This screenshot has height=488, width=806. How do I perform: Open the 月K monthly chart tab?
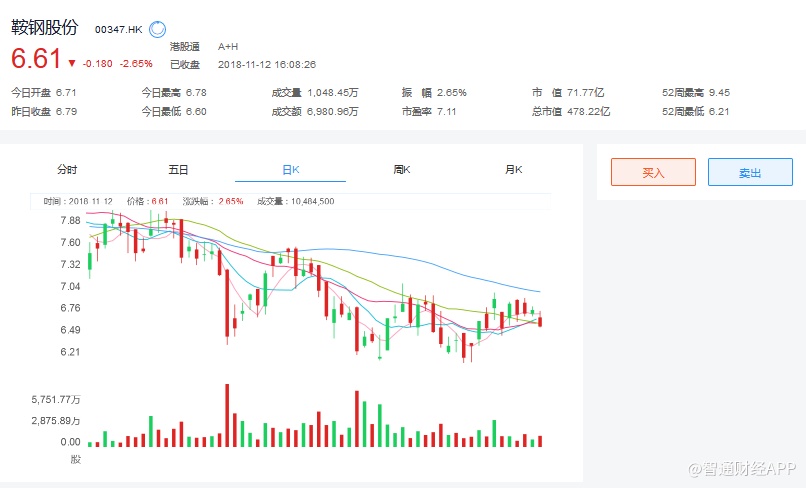pos(514,170)
